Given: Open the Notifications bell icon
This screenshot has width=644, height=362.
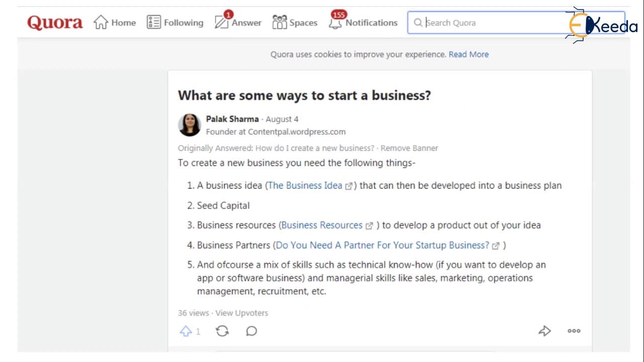Looking at the screenshot, I should pos(335,23).
